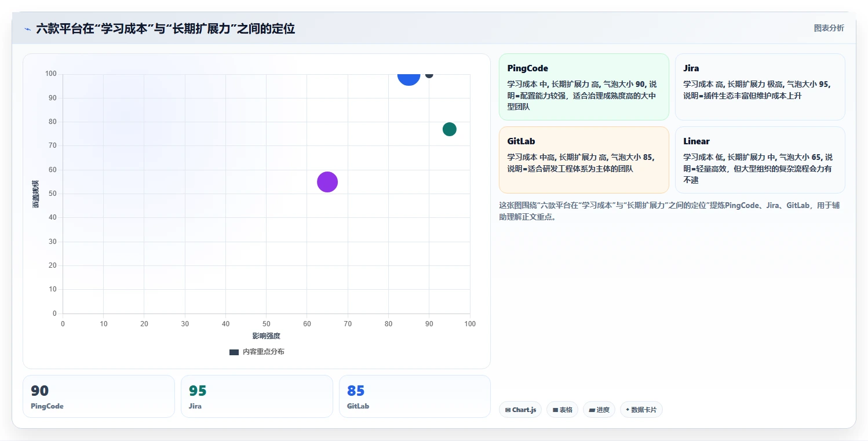
Task: Click the 数据卡片 tag
Action: [641, 410]
